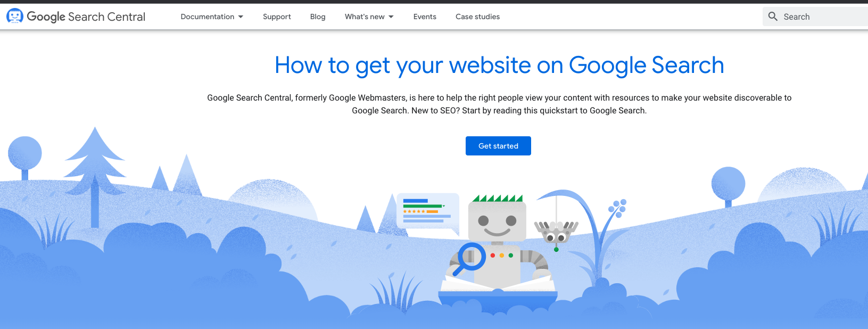Click the three colored dots on the robot's chest
This screenshot has width=868, height=329.
pos(501,256)
